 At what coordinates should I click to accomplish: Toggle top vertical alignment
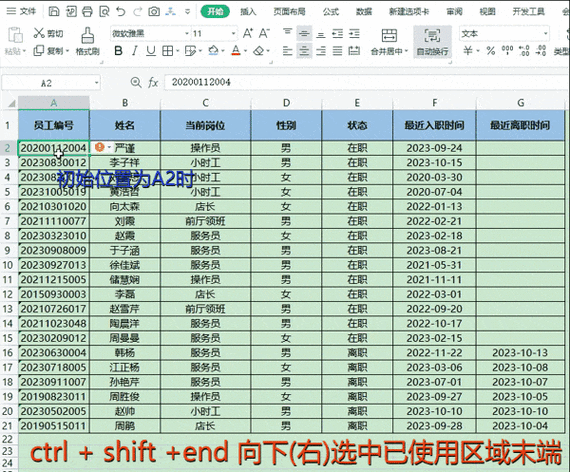(x=288, y=33)
